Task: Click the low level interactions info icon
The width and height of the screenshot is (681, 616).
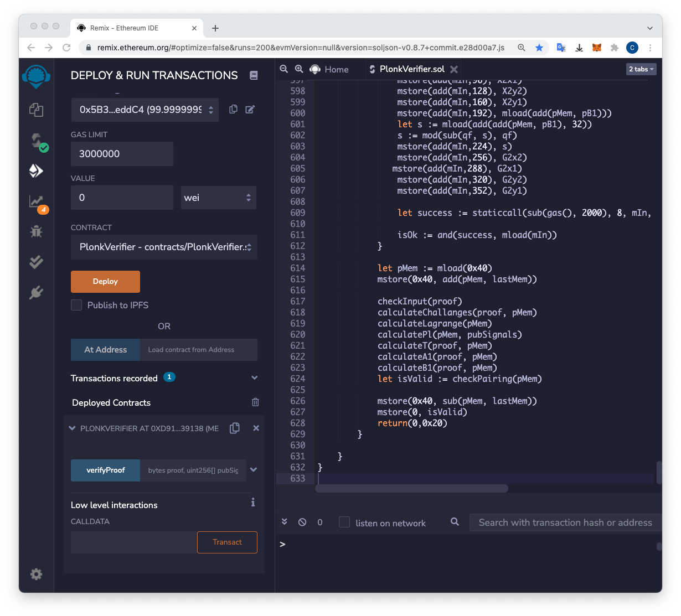Action: tap(253, 502)
